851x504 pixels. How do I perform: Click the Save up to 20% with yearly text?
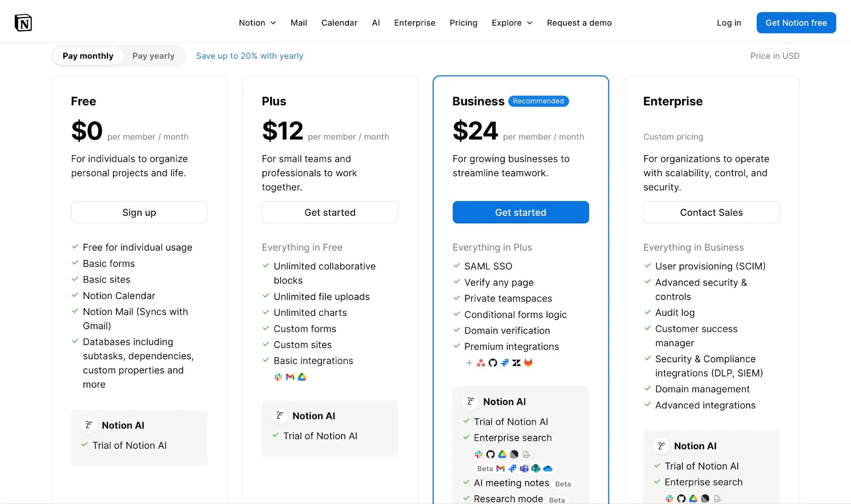coord(249,56)
